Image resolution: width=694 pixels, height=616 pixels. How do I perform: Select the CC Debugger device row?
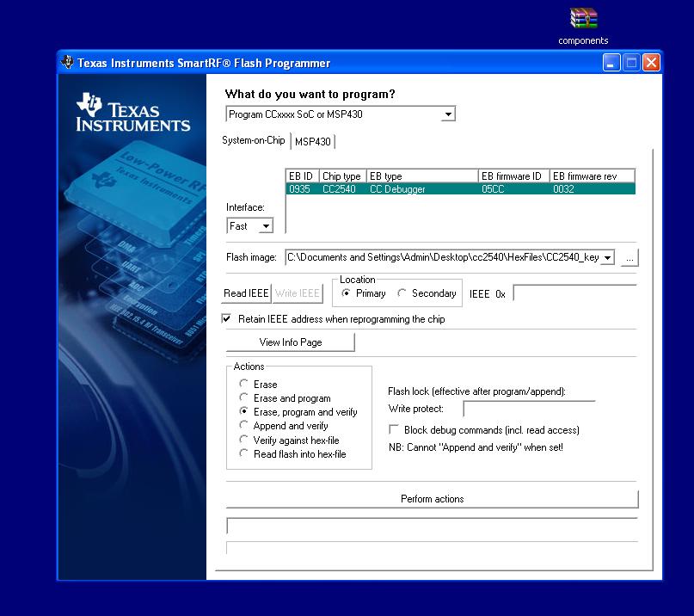click(460, 189)
